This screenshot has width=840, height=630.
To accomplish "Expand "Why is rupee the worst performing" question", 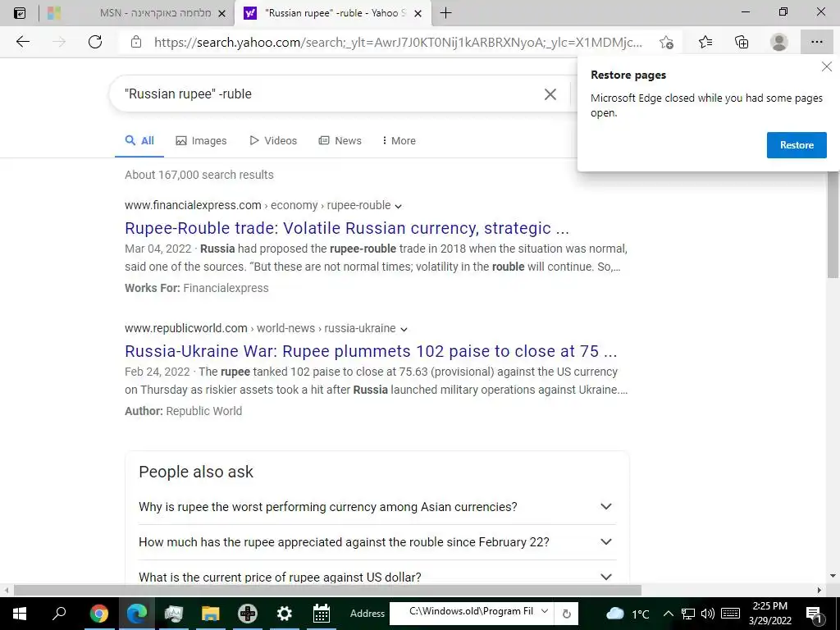I will click(x=377, y=507).
